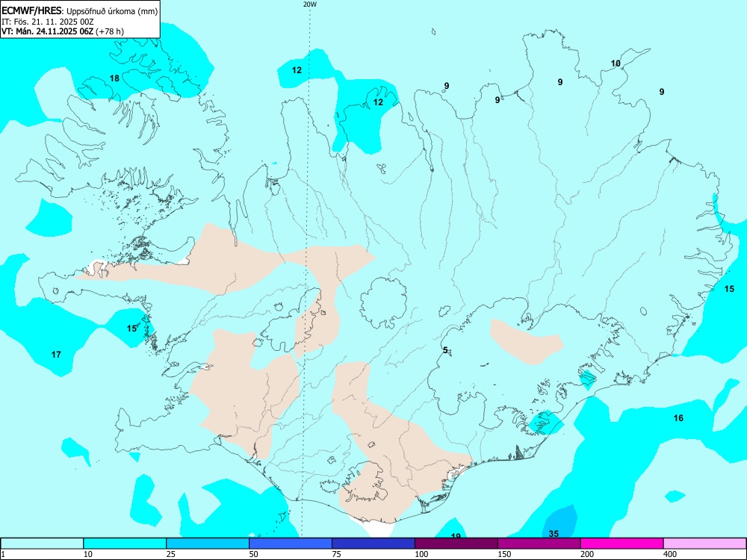Click the legend tick label 150
Viewport: 747px width, 560px height.
pos(504,554)
